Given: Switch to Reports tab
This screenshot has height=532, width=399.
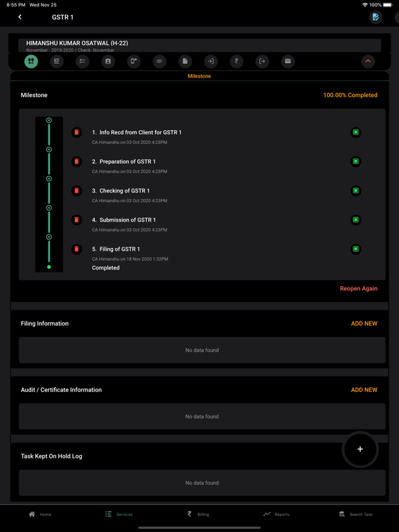Looking at the screenshot, I should 276,515.
